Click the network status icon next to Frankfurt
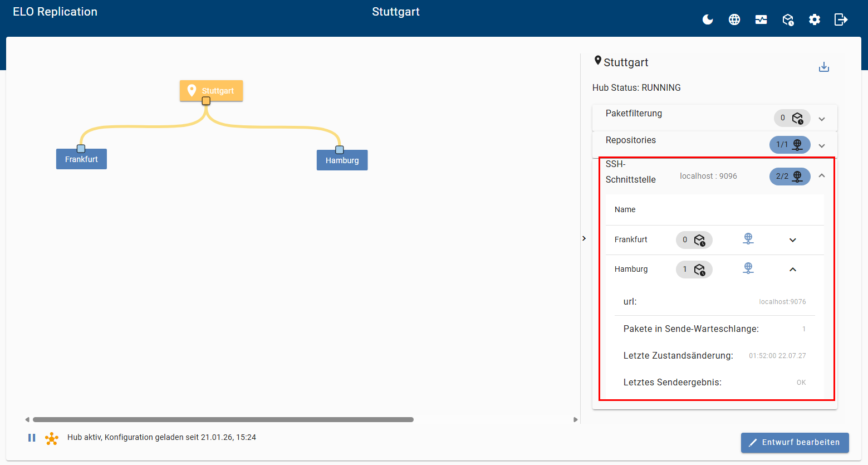The image size is (868, 465). pyautogui.click(x=748, y=239)
